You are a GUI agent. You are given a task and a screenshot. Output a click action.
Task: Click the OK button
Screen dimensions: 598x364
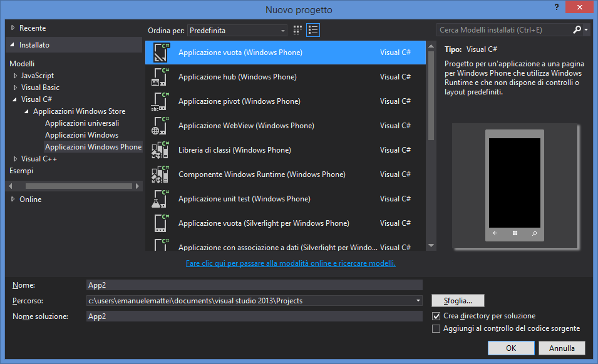click(x=511, y=348)
